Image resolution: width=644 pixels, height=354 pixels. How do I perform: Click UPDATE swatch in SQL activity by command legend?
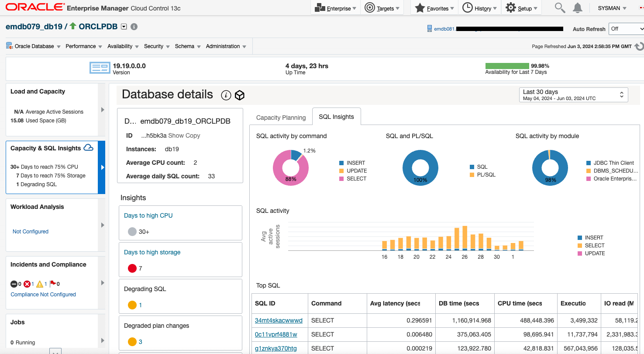click(341, 171)
